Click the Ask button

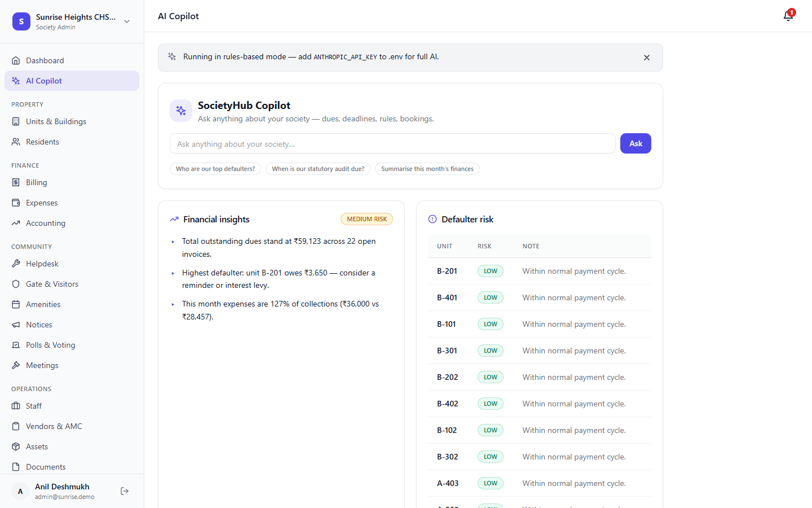click(636, 143)
